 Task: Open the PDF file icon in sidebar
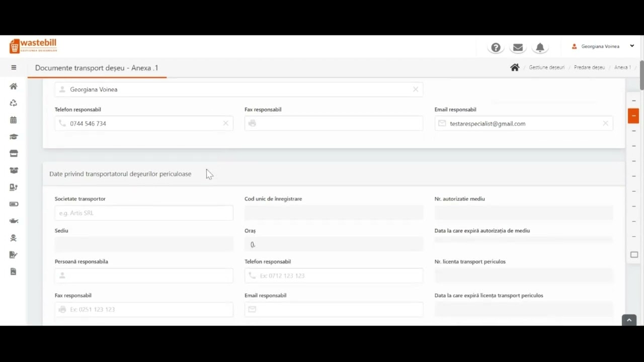pyautogui.click(x=14, y=271)
